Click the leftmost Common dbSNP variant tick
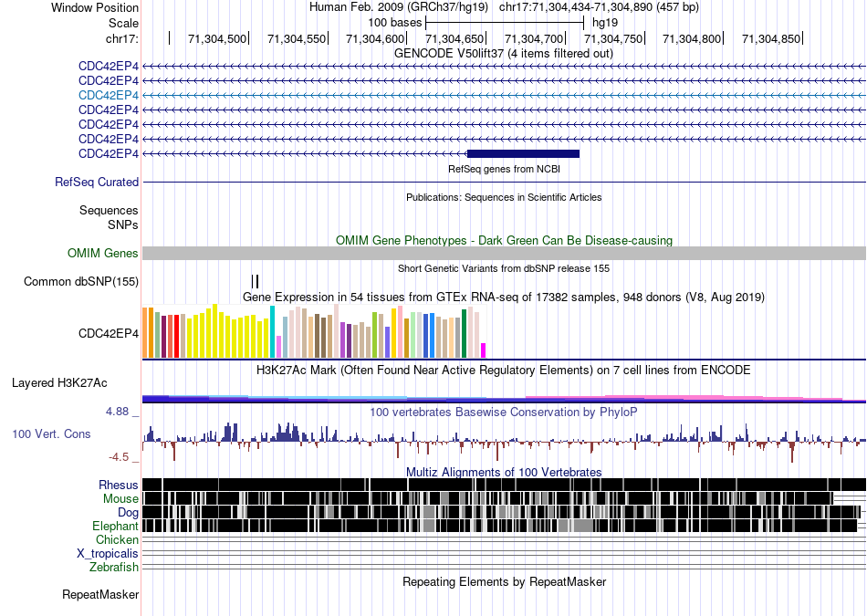The height and width of the screenshot is (616, 867). coord(253,281)
